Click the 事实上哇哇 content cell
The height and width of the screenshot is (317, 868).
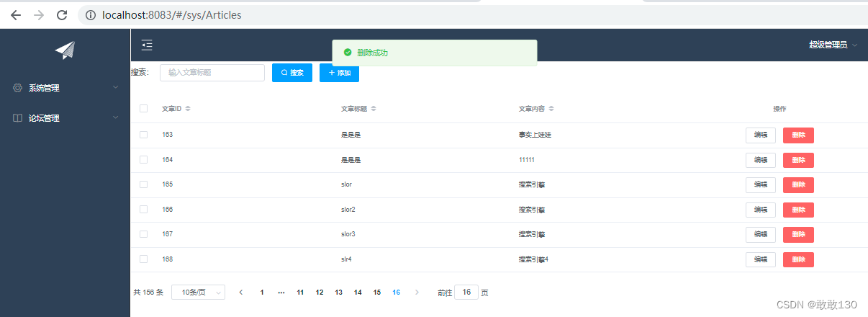tap(535, 135)
